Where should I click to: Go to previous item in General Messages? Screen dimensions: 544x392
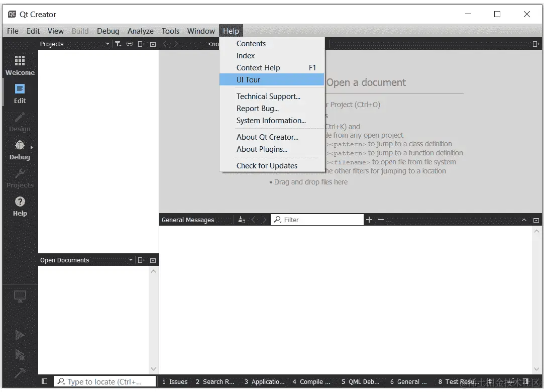pos(253,220)
